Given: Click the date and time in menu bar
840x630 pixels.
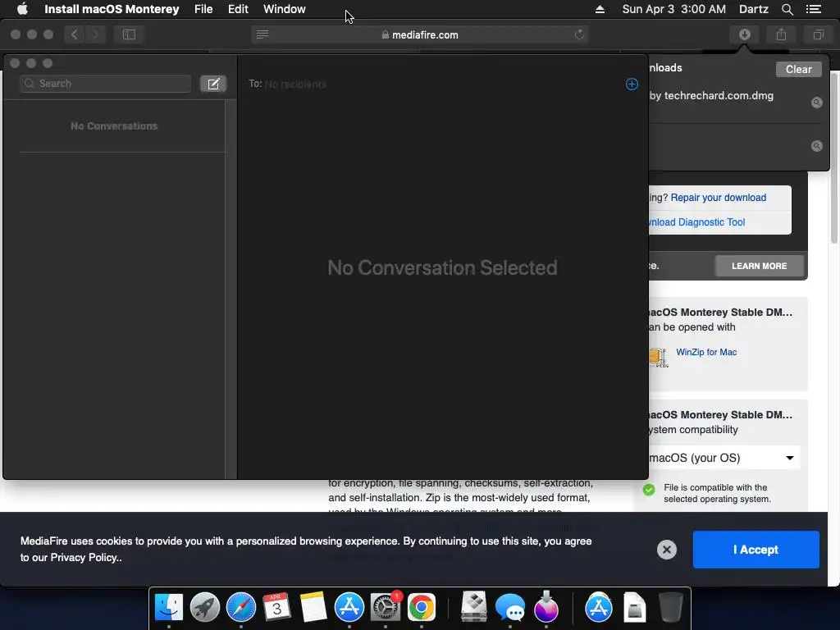Looking at the screenshot, I should click(x=674, y=9).
